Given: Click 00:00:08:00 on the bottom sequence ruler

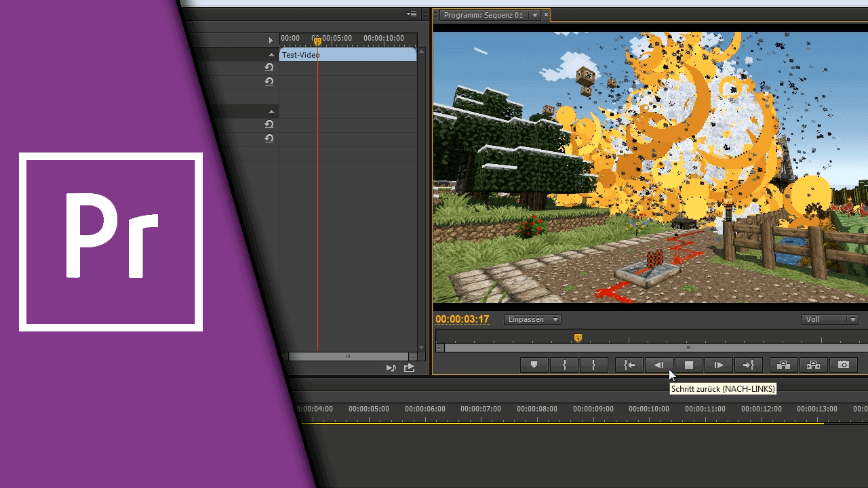Looking at the screenshot, I should tap(537, 409).
